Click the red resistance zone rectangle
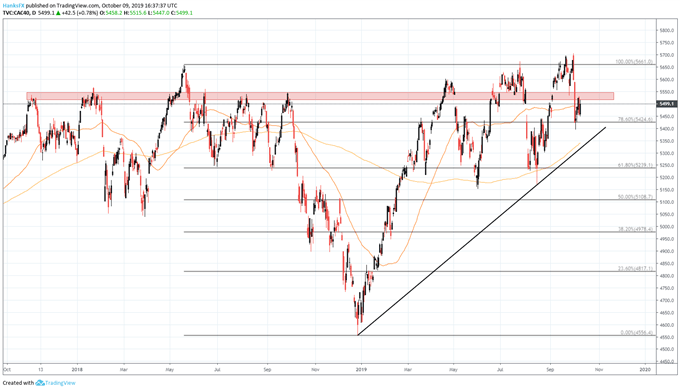The width and height of the screenshot is (680, 390). tap(320, 96)
